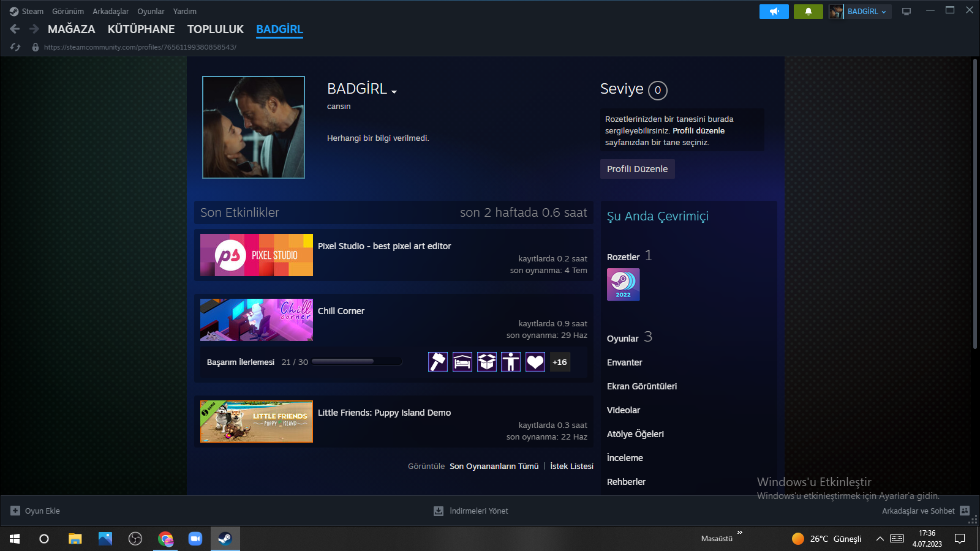Viewport: 980px width, 551px height.
Task: Click the plus icon for Oyun Ekle
Action: [x=15, y=511]
